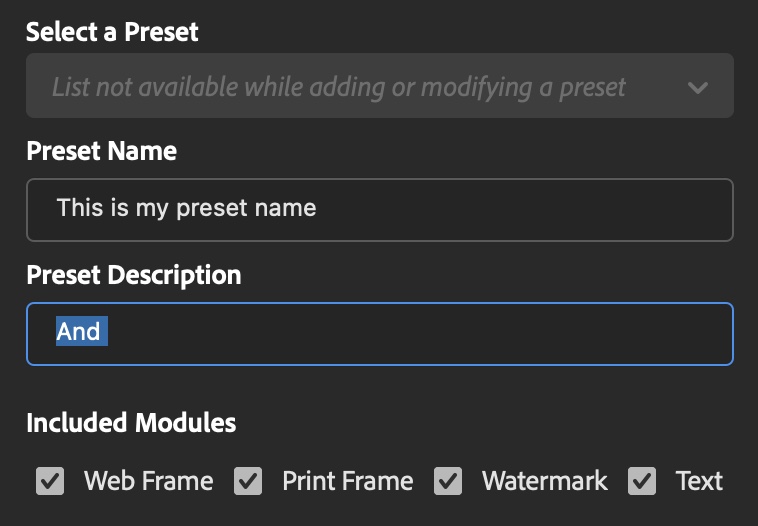
Task: Uncheck the Web Frame checkbox
Action: [50, 482]
